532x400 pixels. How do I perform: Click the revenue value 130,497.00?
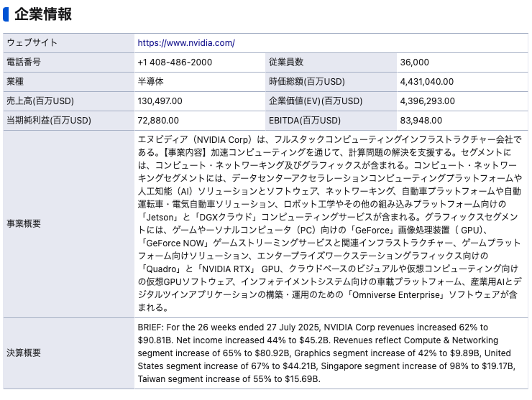point(160,101)
